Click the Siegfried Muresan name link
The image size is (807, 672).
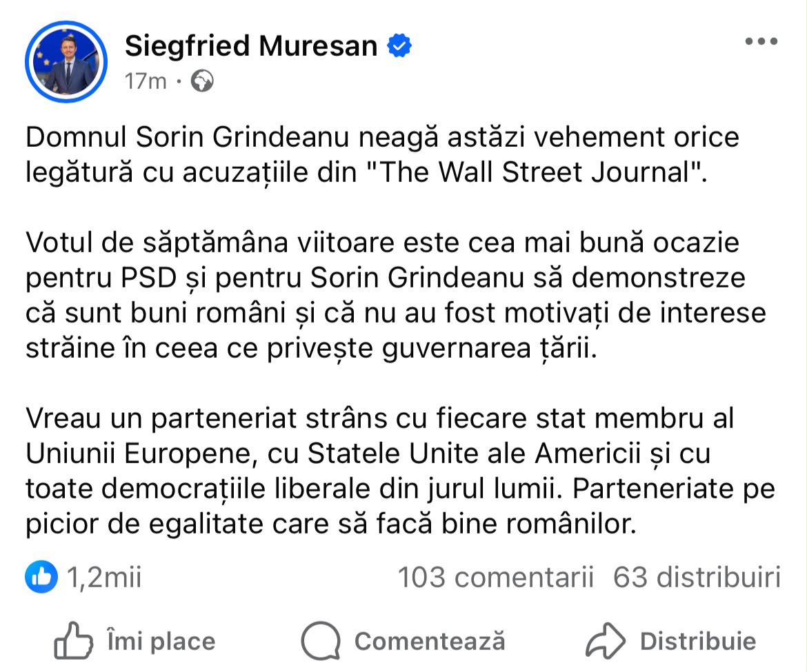pyautogui.click(x=251, y=45)
